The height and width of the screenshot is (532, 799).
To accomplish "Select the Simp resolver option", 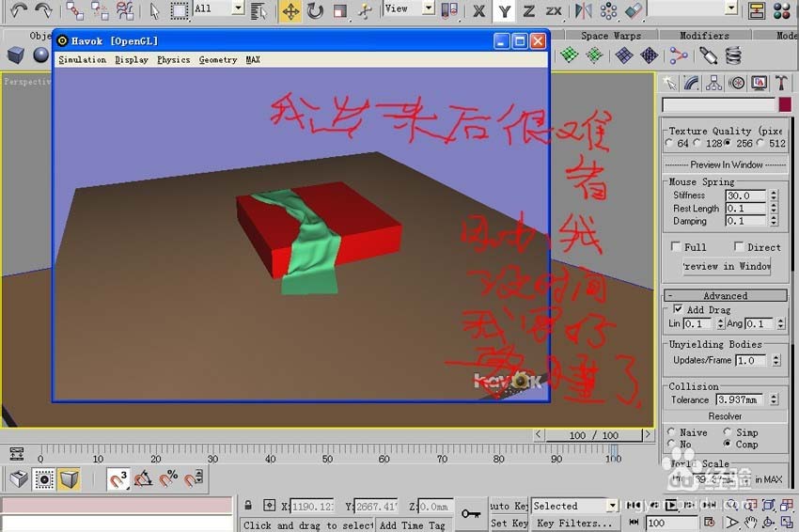I will point(728,432).
